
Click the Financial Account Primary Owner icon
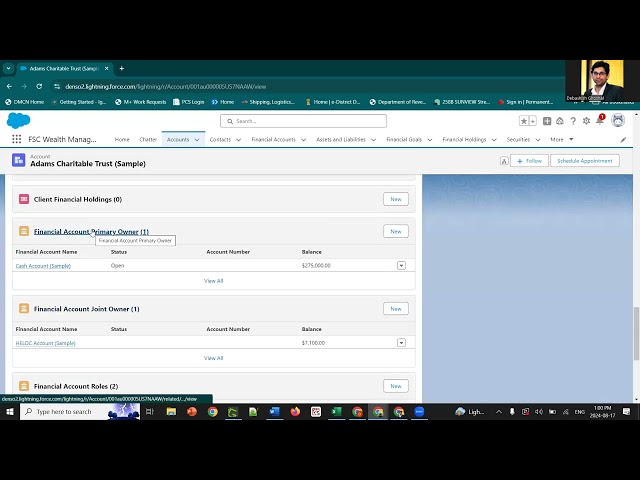pyautogui.click(x=24, y=231)
